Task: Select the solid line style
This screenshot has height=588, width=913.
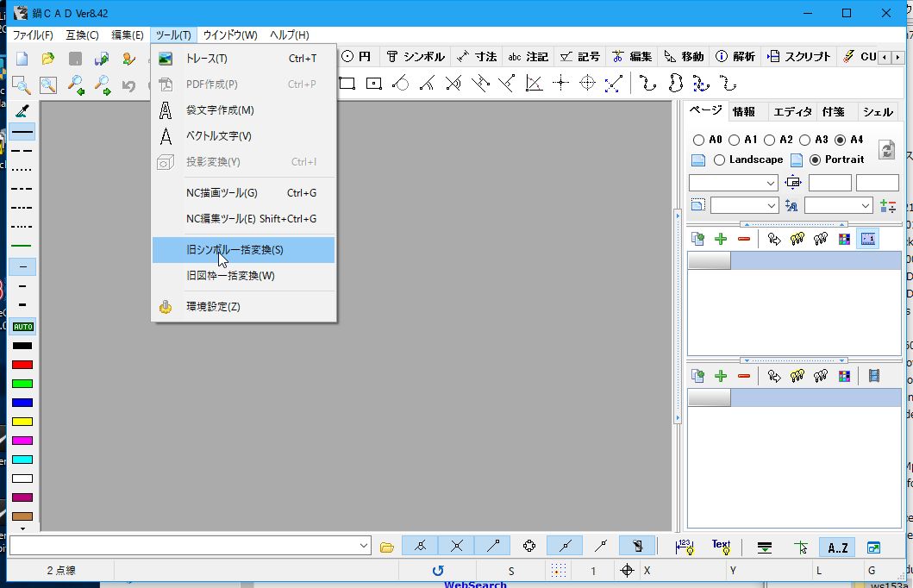Action: [x=22, y=132]
